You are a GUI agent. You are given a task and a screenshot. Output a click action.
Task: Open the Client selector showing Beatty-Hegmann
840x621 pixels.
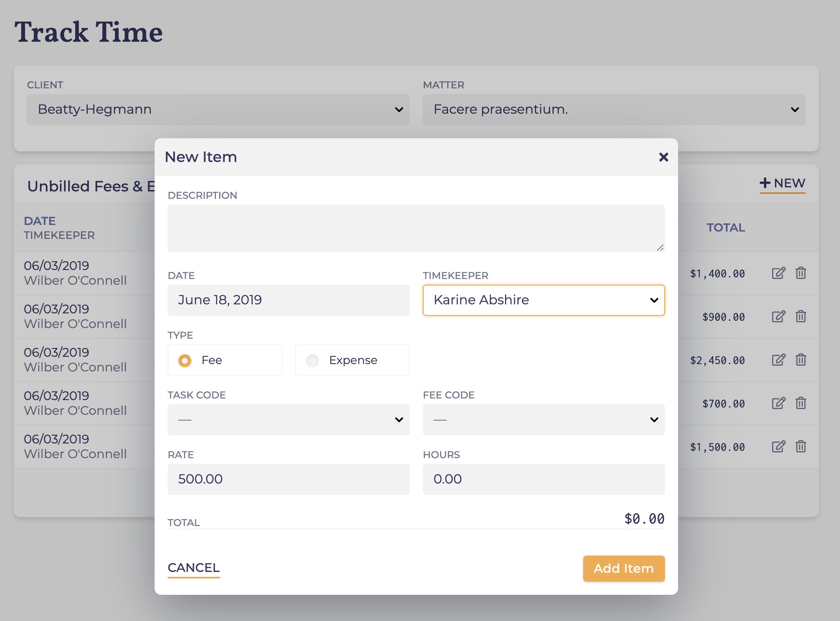(218, 109)
